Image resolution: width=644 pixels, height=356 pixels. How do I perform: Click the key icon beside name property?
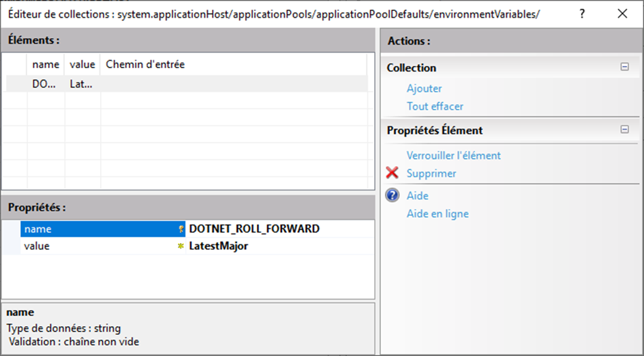point(181,229)
